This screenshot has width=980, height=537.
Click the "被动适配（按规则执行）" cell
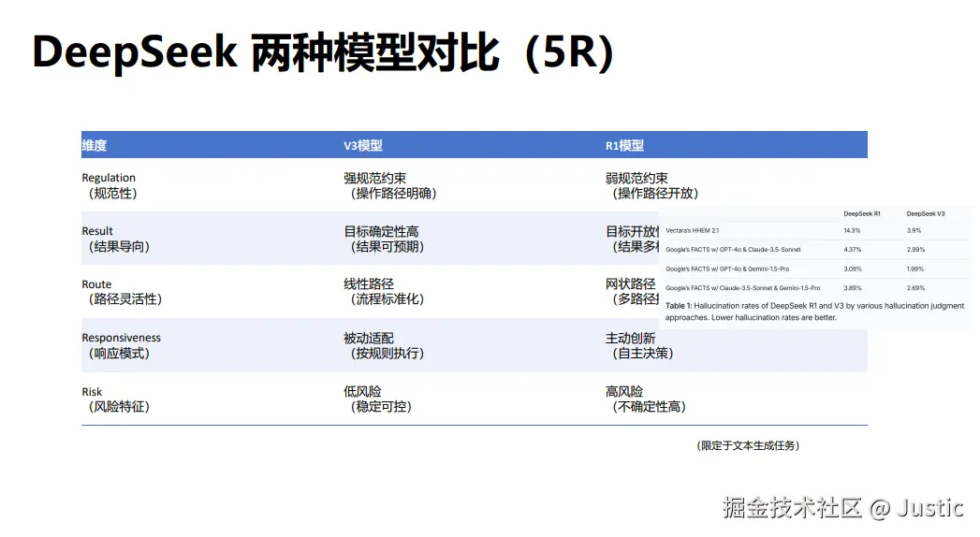coord(384,345)
